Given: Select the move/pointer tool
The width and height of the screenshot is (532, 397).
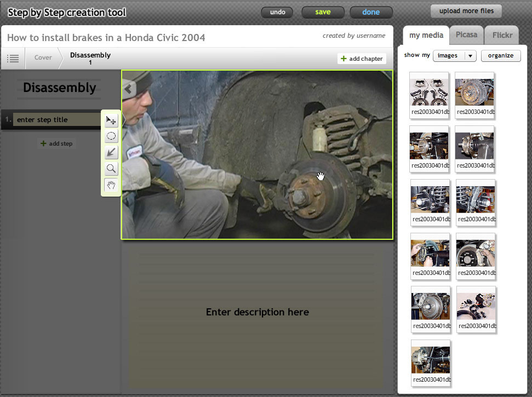Looking at the screenshot, I should (x=111, y=120).
